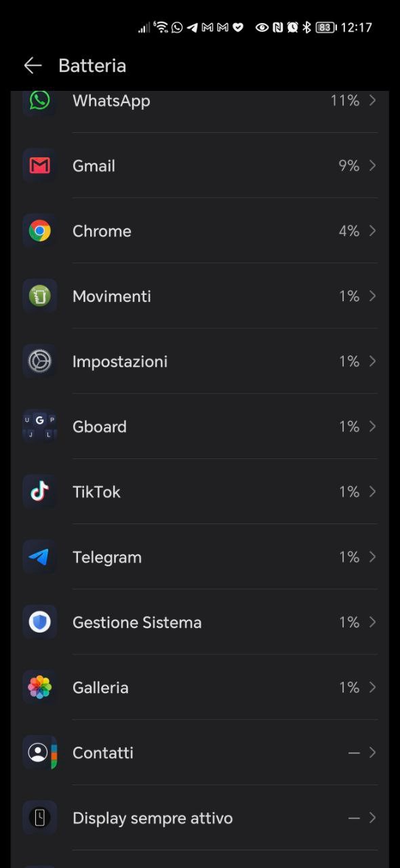Tap the Telegram paper plane icon
This screenshot has height=868, width=400.
(39, 557)
